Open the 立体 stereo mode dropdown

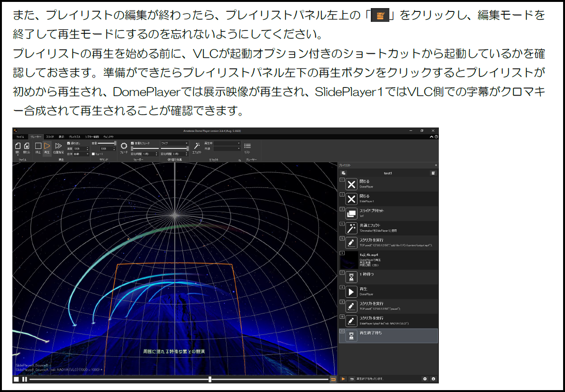tap(81, 154)
